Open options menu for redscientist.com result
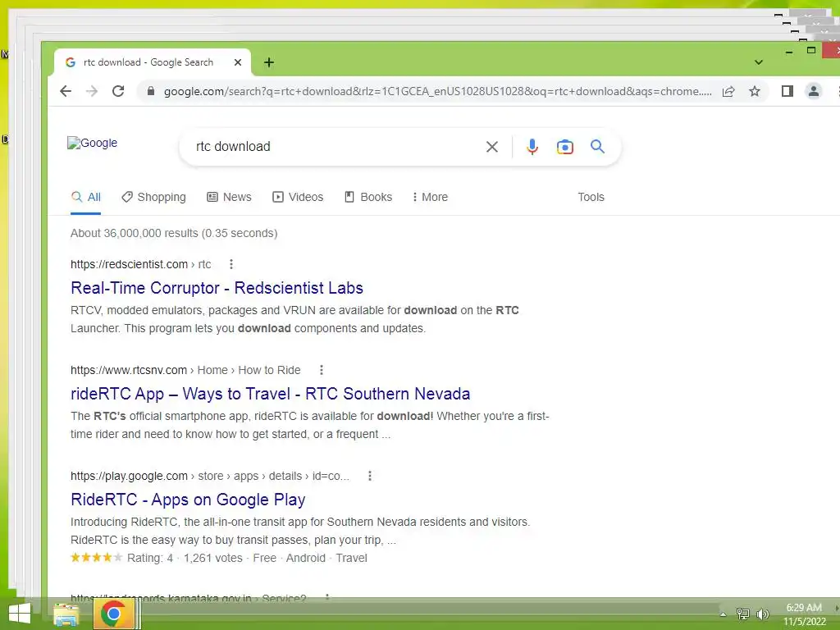This screenshot has width=840, height=630. coord(231,264)
